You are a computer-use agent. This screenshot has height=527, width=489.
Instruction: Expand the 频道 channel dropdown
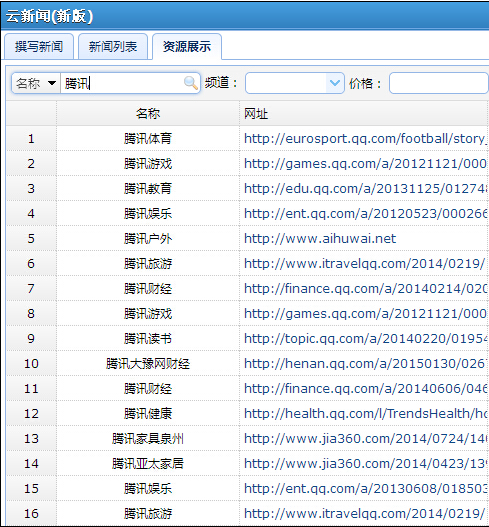[335, 83]
